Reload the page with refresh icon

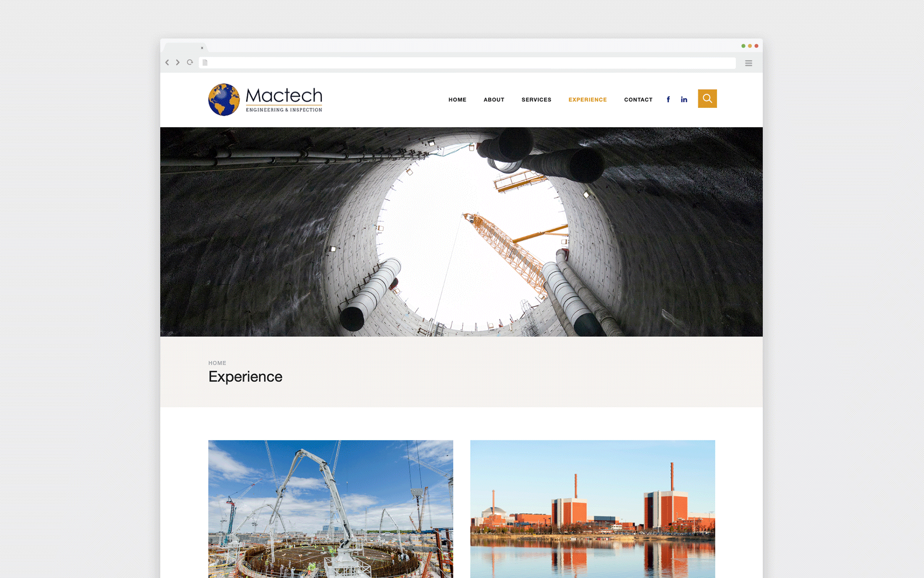pos(190,62)
